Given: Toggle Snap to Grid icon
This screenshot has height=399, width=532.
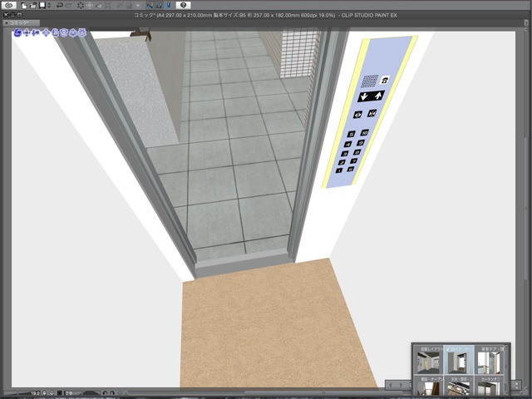Looking at the screenshot, I should coord(168,5).
